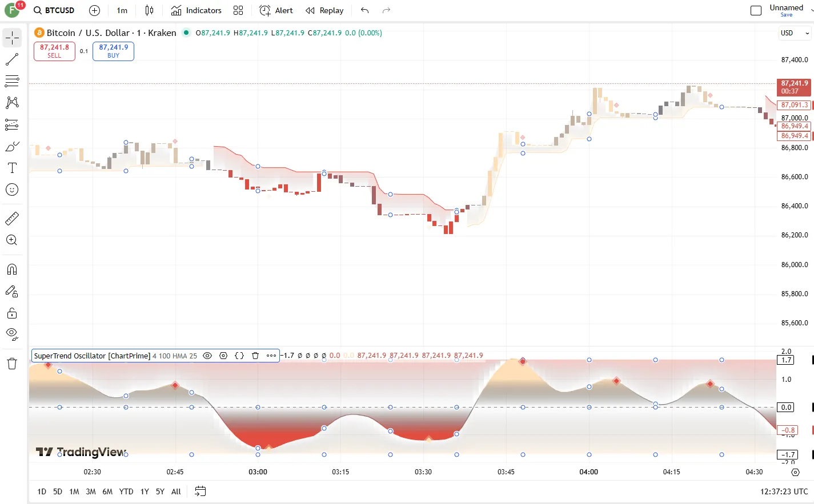Screen dimensions: 814x504
Task: Hide the SuperTrend Oscillator indicator
Action: click(207, 356)
